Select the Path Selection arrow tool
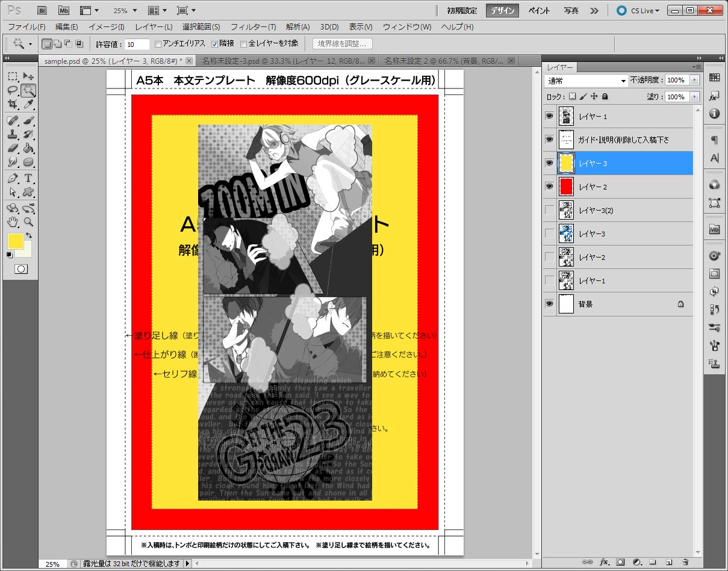Image resolution: width=728 pixels, height=571 pixels. (13, 192)
